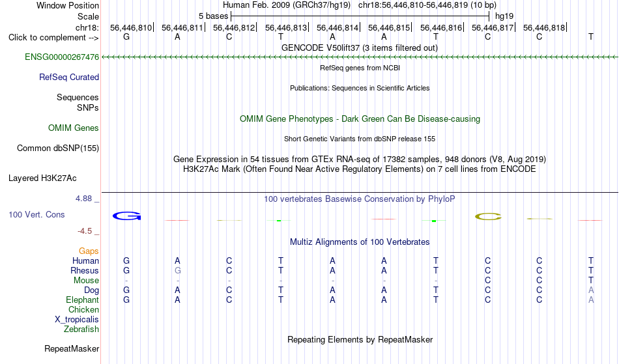Select the X_tropicalis species row label
This screenshot has height=364, width=619.
click(77, 320)
